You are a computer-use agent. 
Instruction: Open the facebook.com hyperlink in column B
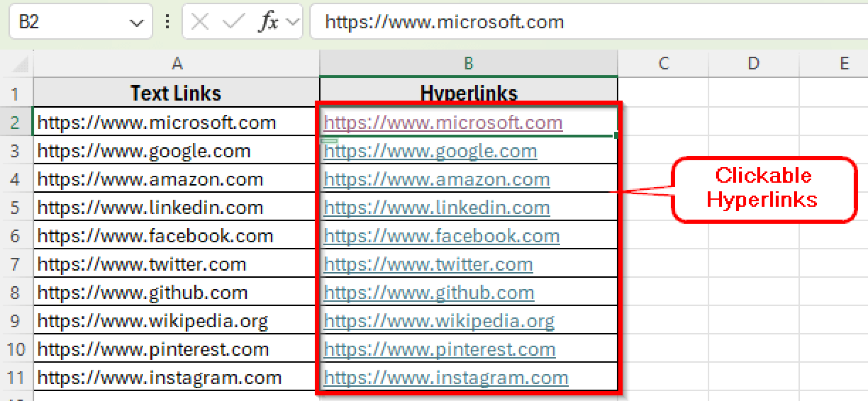tap(441, 236)
